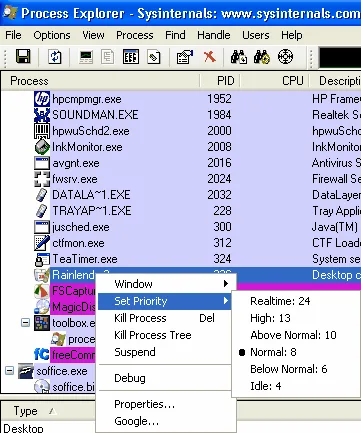361x433 pixels.
Task: Collapse the toolbox.exe tree node
Action: 25,323
